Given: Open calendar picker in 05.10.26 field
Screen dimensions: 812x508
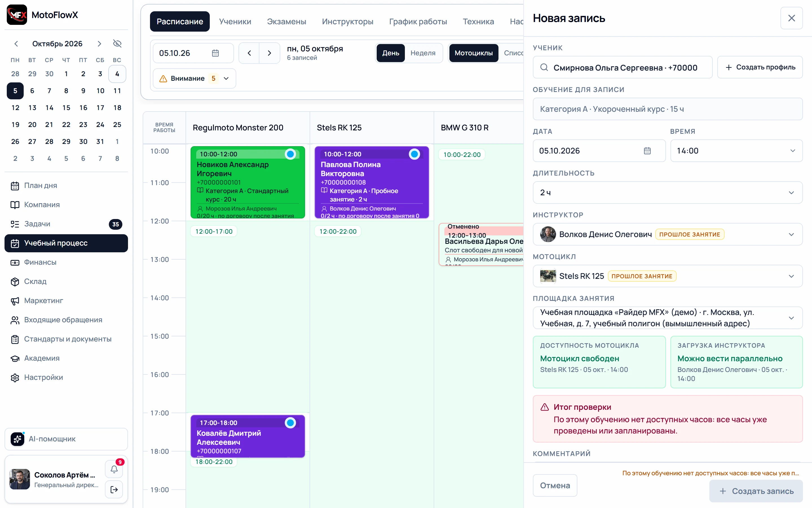Looking at the screenshot, I should point(215,53).
